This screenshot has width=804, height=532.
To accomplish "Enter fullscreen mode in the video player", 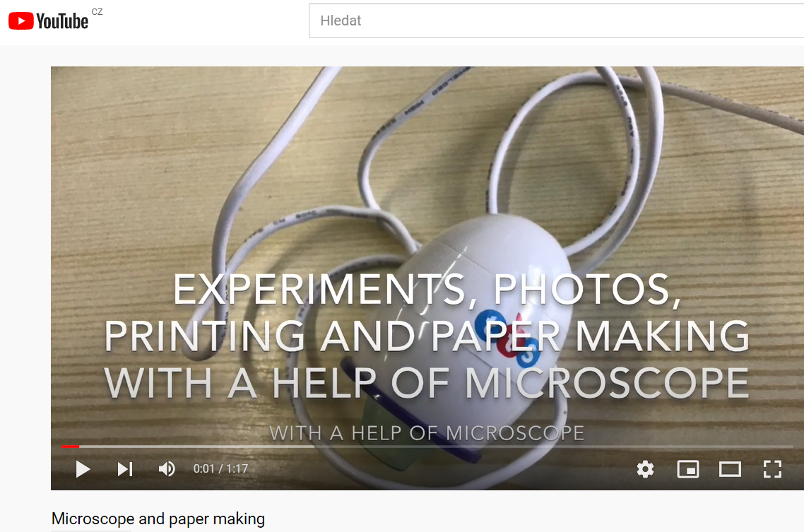I will click(772, 469).
